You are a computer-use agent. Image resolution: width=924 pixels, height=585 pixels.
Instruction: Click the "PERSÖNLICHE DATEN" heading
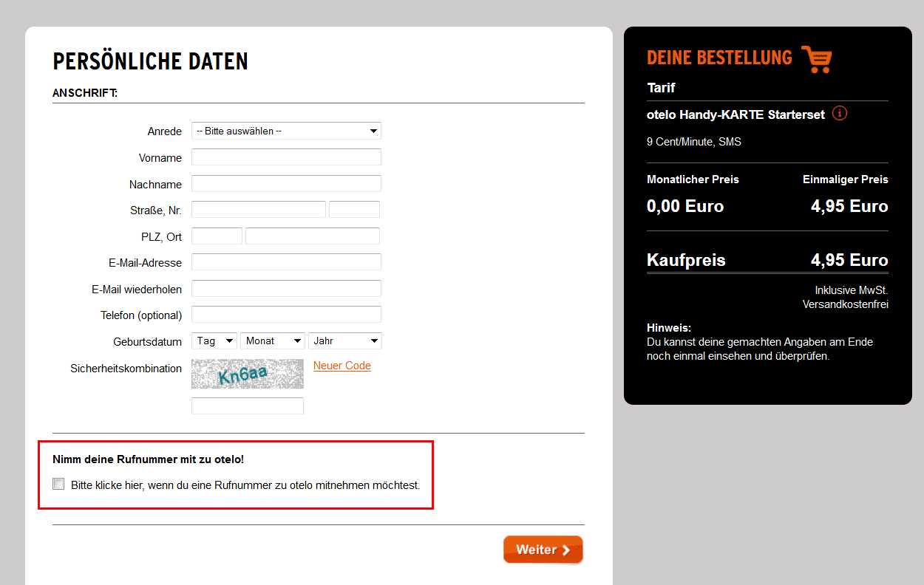[x=151, y=61]
